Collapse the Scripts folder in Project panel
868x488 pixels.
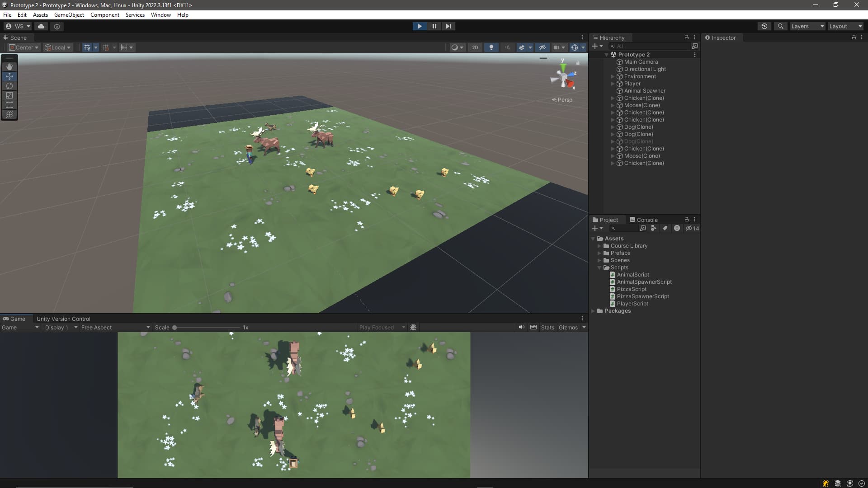599,267
